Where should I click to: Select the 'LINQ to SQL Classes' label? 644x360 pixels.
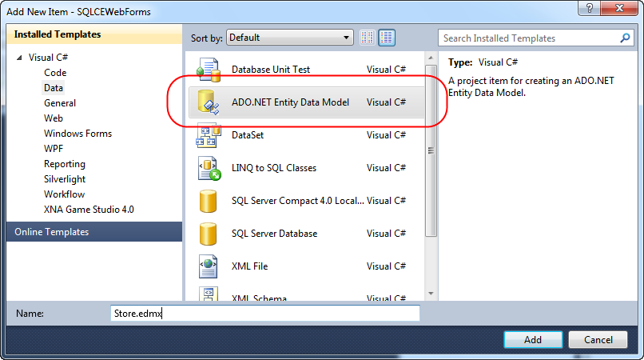pos(274,168)
